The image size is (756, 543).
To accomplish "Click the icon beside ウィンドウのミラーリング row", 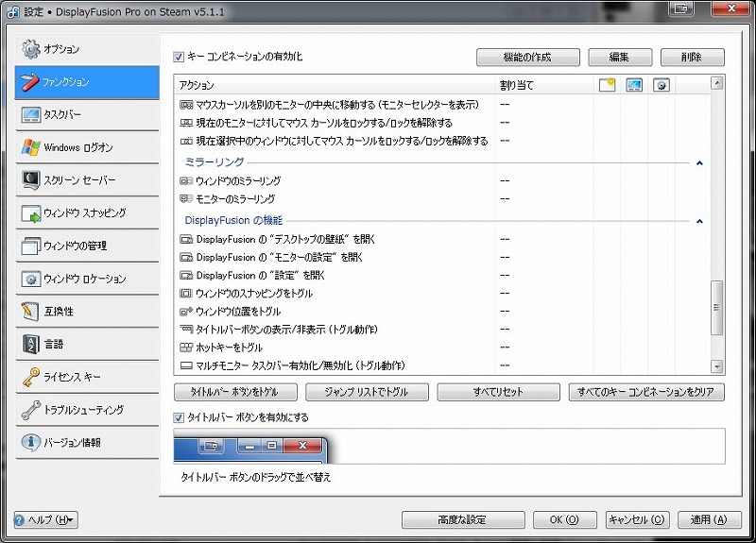I will 186,181.
